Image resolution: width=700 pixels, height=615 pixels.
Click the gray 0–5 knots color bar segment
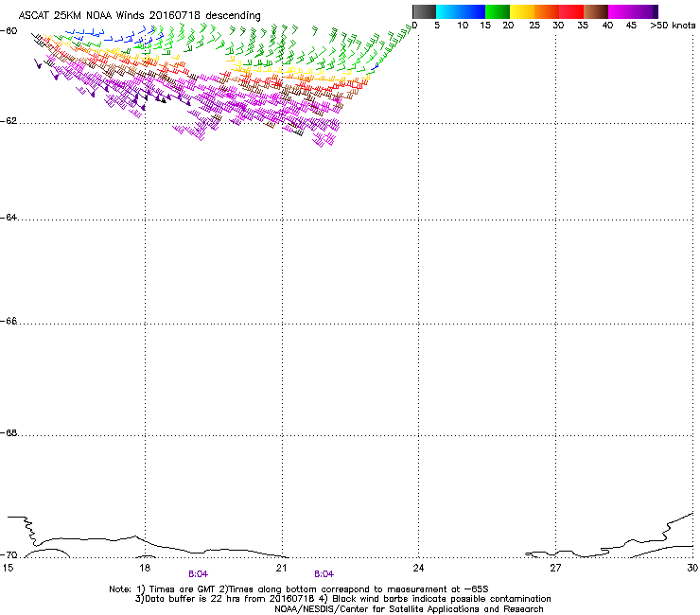click(x=424, y=11)
